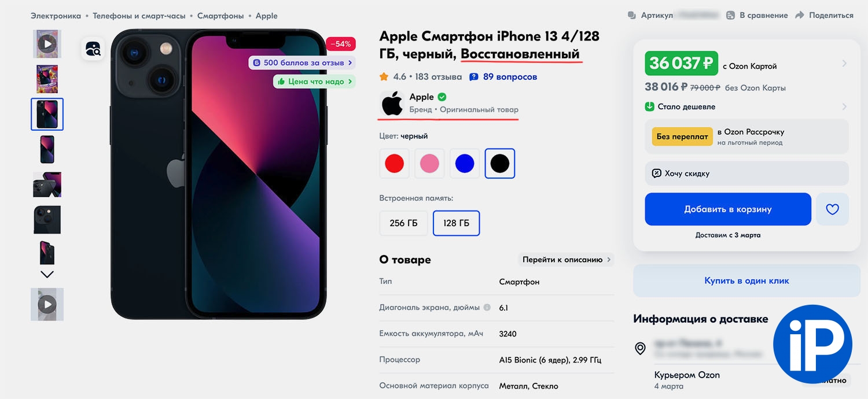
Task: Click the orange rating star
Action: (384, 76)
